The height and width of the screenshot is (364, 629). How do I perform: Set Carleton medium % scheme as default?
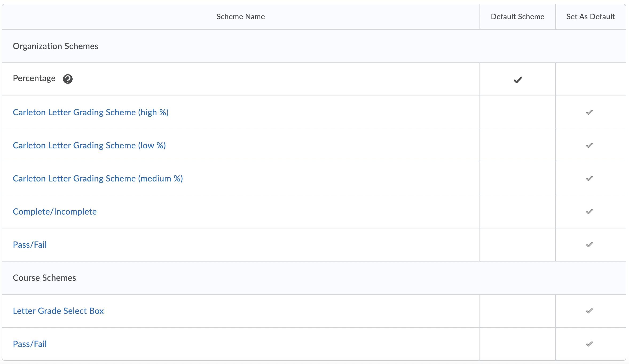coord(589,179)
